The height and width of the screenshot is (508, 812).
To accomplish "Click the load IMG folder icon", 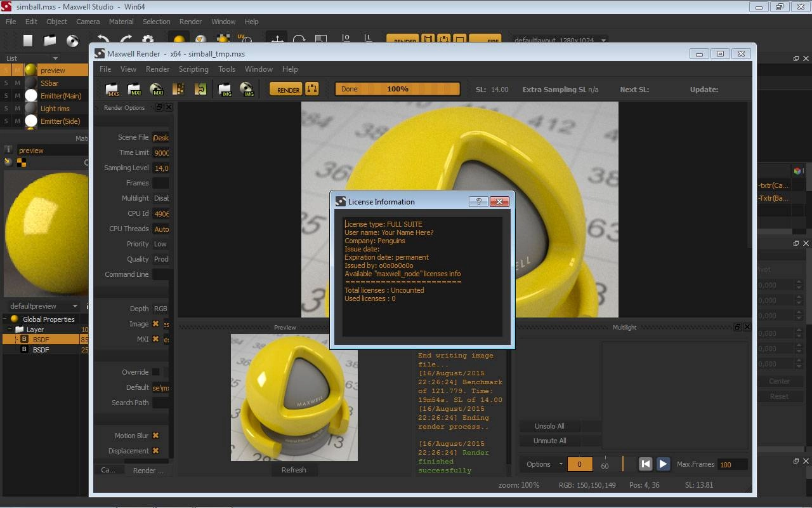I will pyautogui.click(x=225, y=90).
